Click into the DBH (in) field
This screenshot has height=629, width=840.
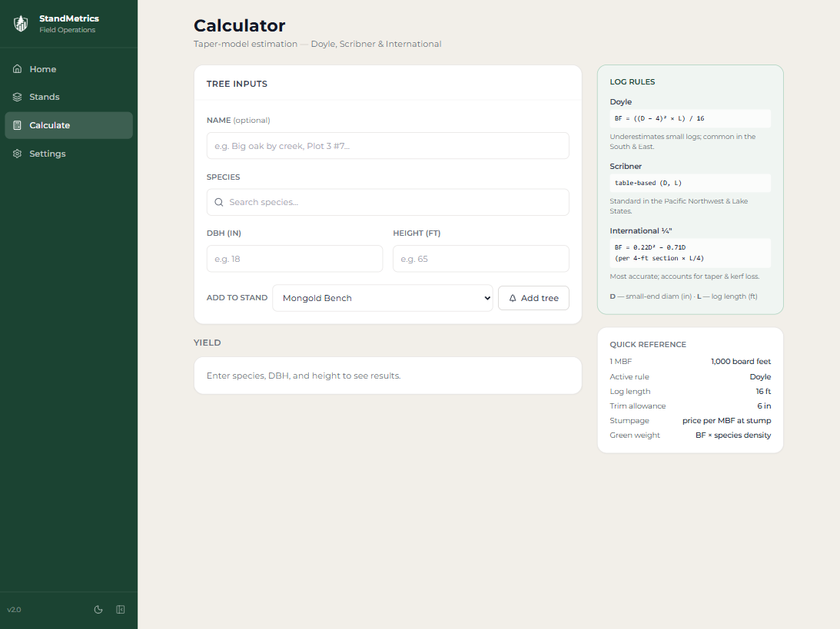point(294,259)
